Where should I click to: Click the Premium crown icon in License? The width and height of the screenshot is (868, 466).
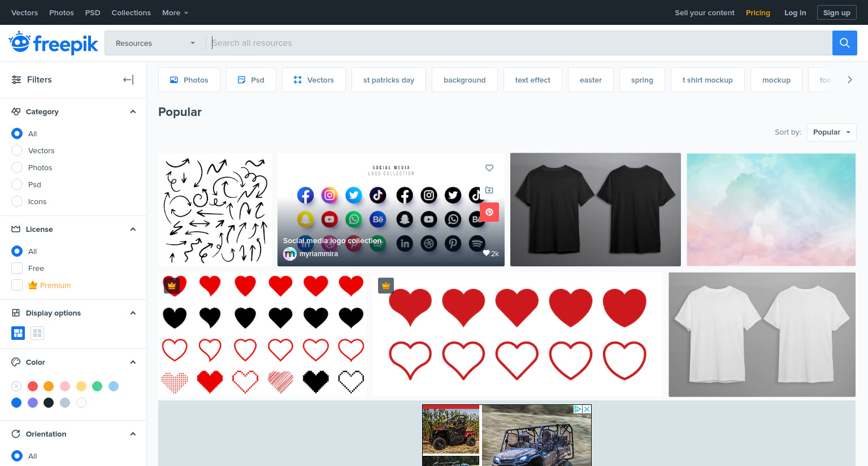click(33, 285)
